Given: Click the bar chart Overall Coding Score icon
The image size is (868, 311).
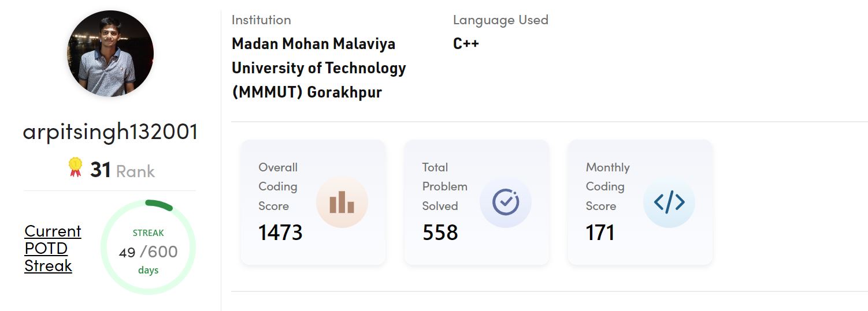Looking at the screenshot, I should point(342,203).
